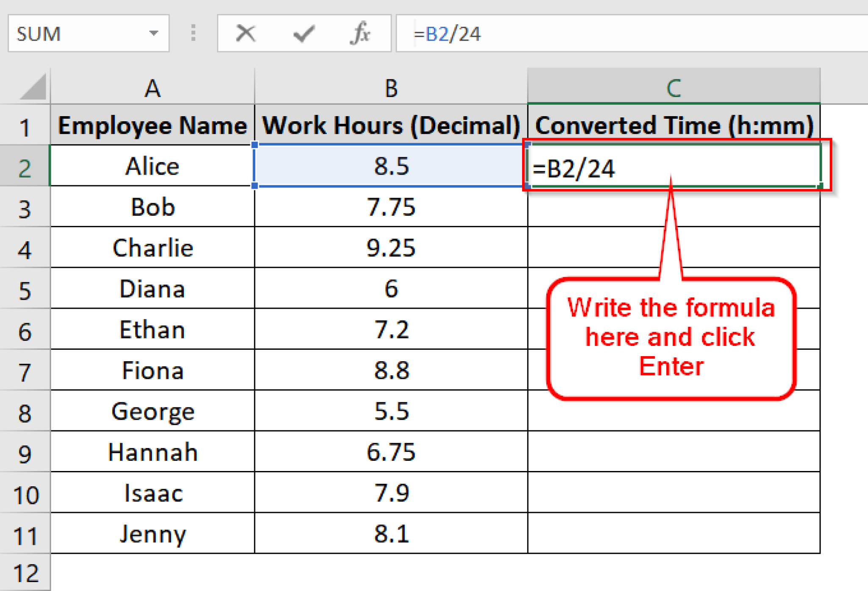Cancel formula entry with the X icon
This screenshot has height=591, width=868.
245,33
